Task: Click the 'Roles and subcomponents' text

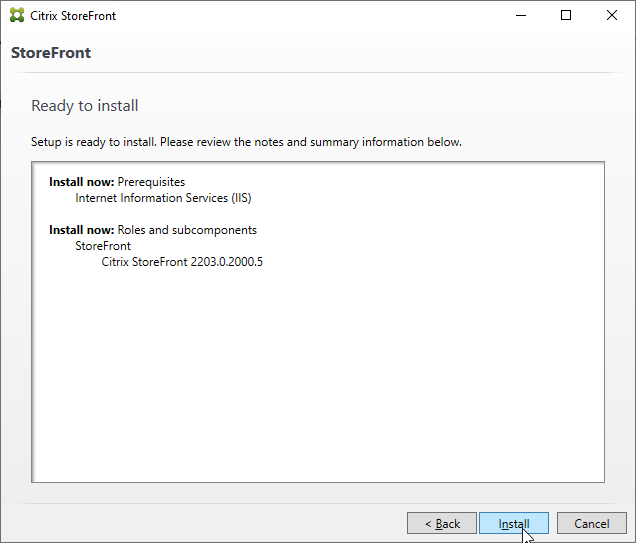Action: pyautogui.click(x=187, y=230)
